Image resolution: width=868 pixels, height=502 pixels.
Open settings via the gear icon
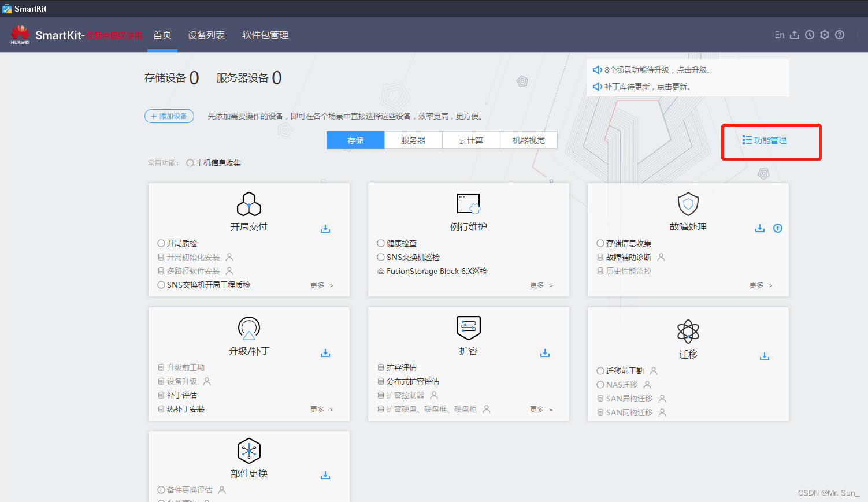point(825,35)
